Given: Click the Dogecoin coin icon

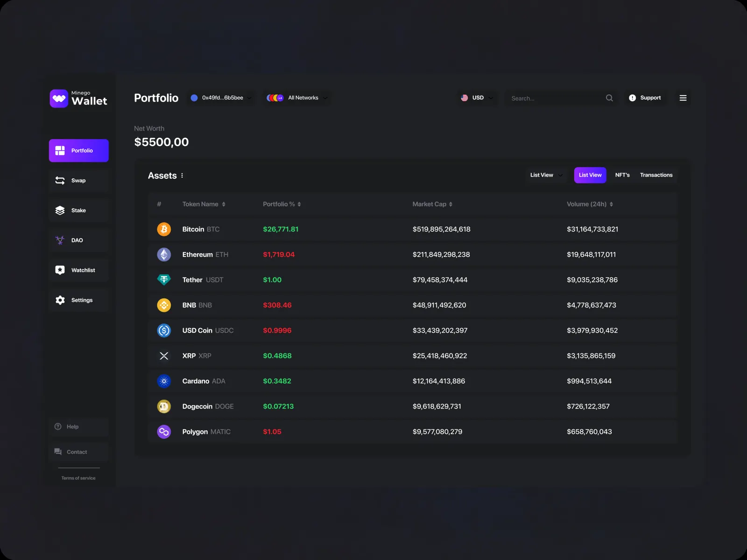Looking at the screenshot, I should 164,406.
